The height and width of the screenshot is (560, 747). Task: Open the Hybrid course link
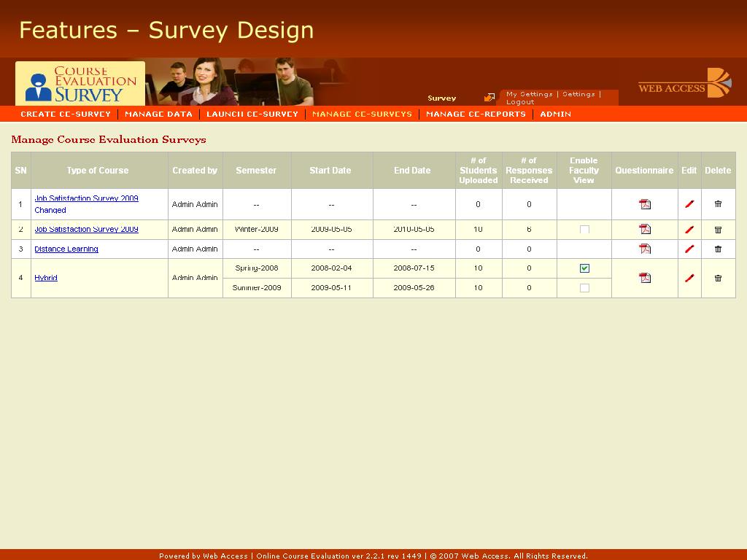coord(46,278)
